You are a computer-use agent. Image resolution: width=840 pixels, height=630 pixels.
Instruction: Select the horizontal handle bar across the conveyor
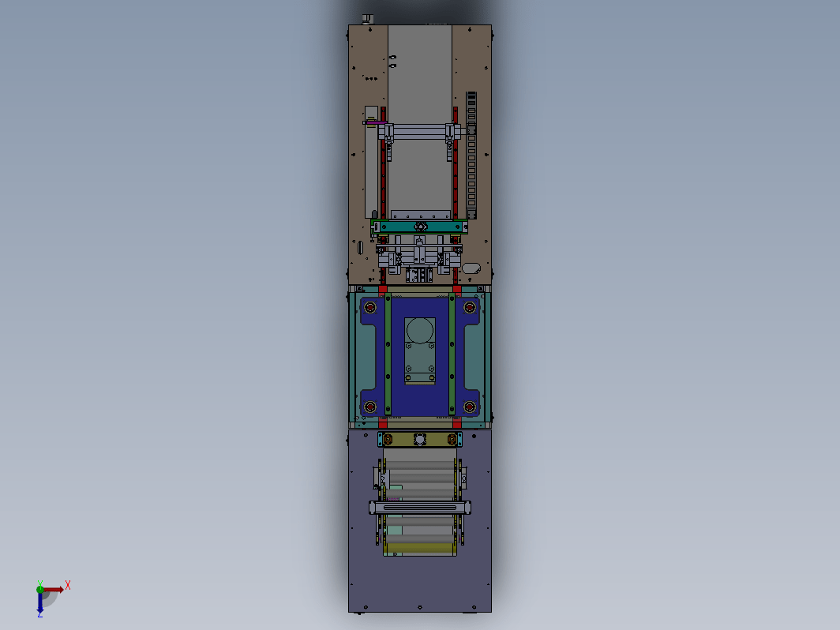420,508
